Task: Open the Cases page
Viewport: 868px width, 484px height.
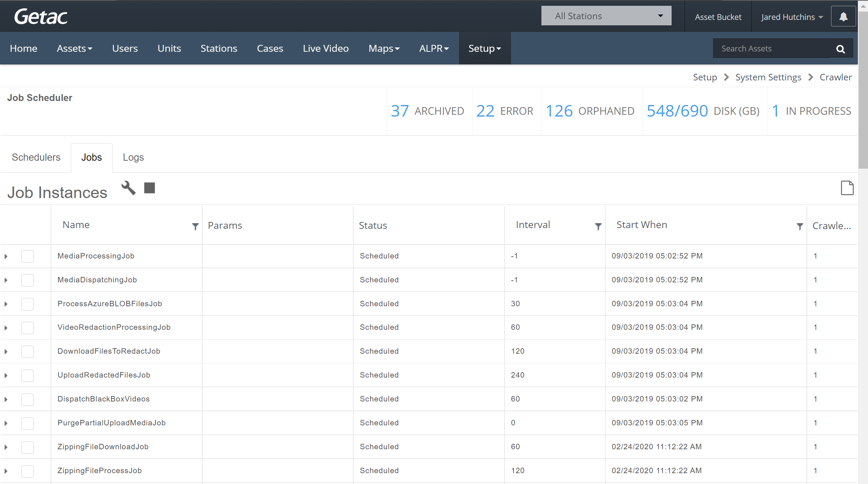Action: tap(270, 49)
